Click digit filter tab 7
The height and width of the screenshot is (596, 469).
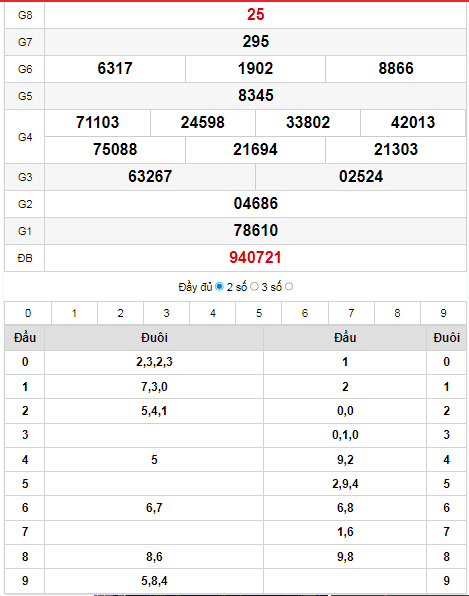pos(351,313)
